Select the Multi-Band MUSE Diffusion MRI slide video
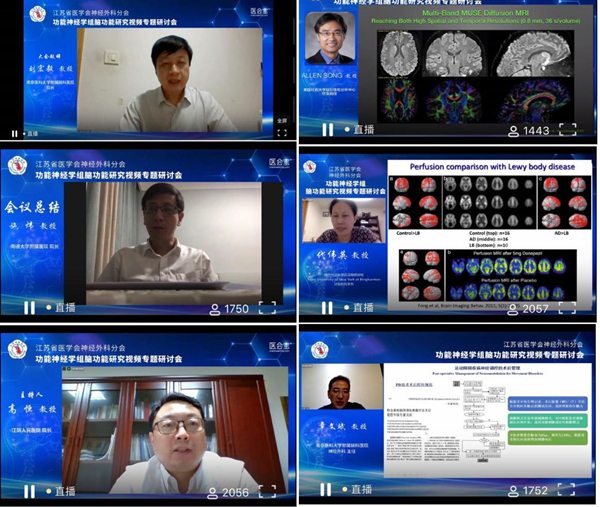Screen dimensions: 600x507 pos(448,65)
